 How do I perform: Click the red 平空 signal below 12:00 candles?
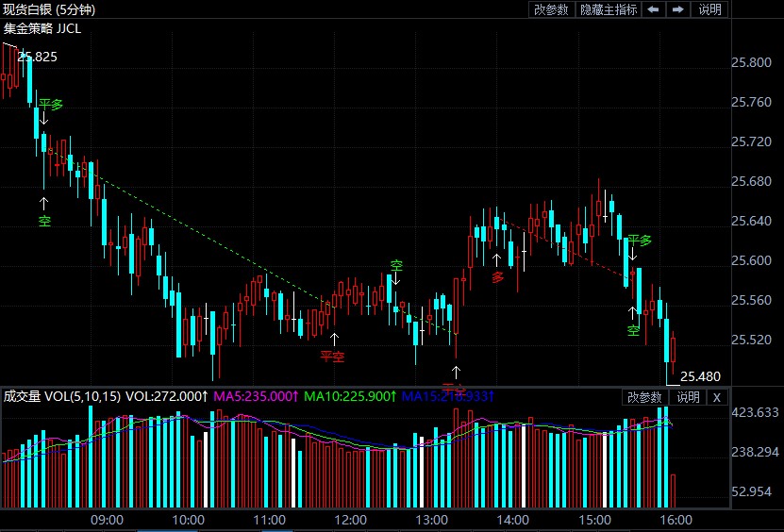[x=333, y=357]
